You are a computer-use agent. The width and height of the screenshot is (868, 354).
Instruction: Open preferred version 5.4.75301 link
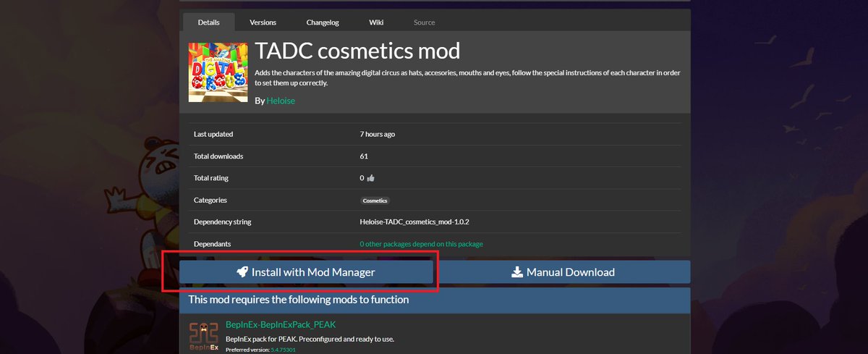pyautogui.click(x=284, y=350)
